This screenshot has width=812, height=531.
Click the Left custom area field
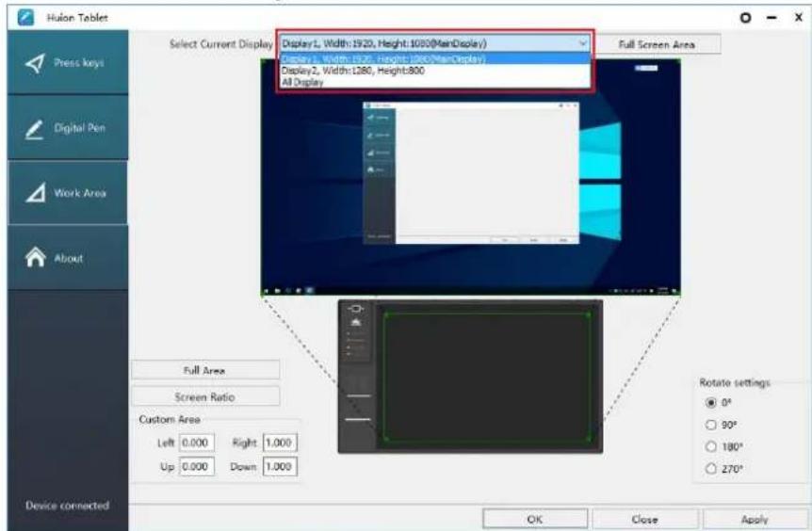[197, 442]
